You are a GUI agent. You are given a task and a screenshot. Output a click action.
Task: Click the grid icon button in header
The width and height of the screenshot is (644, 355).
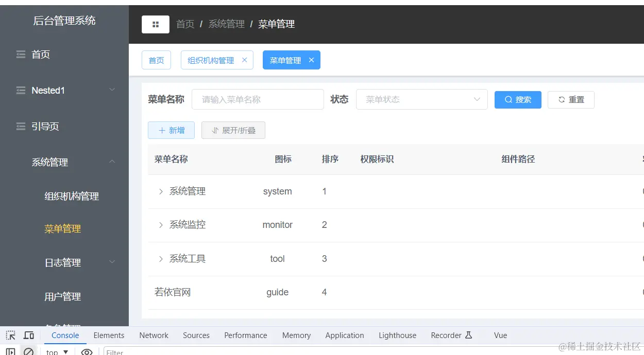tap(156, 24)
